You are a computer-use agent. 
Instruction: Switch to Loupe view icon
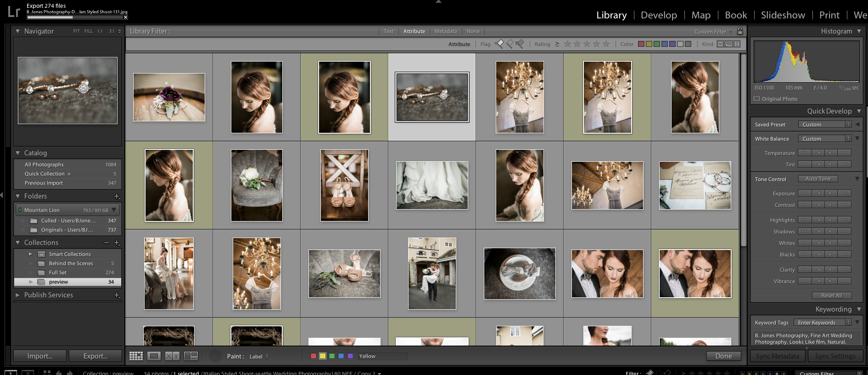click(154, 356)
